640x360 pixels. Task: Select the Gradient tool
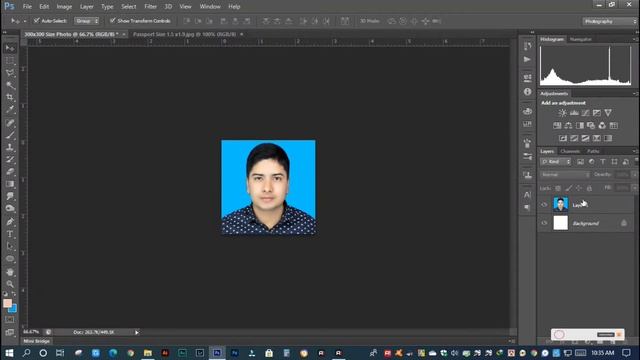[x=10, y=184]
